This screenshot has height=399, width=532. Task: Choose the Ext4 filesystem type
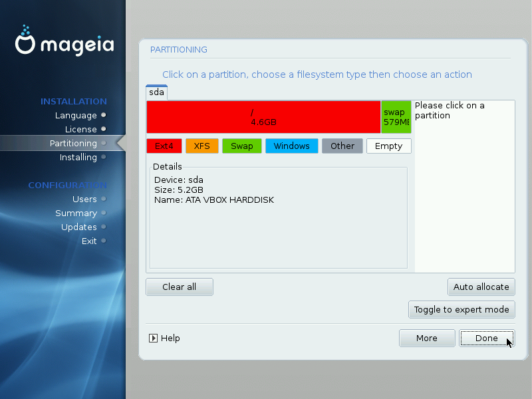tap(164, 146)
